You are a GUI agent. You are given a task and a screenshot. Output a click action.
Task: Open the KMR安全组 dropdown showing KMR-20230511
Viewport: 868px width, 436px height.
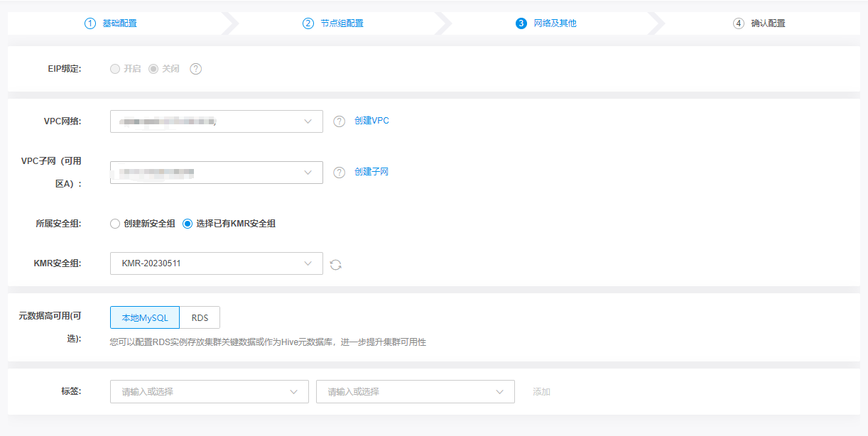tap(216, 263)
